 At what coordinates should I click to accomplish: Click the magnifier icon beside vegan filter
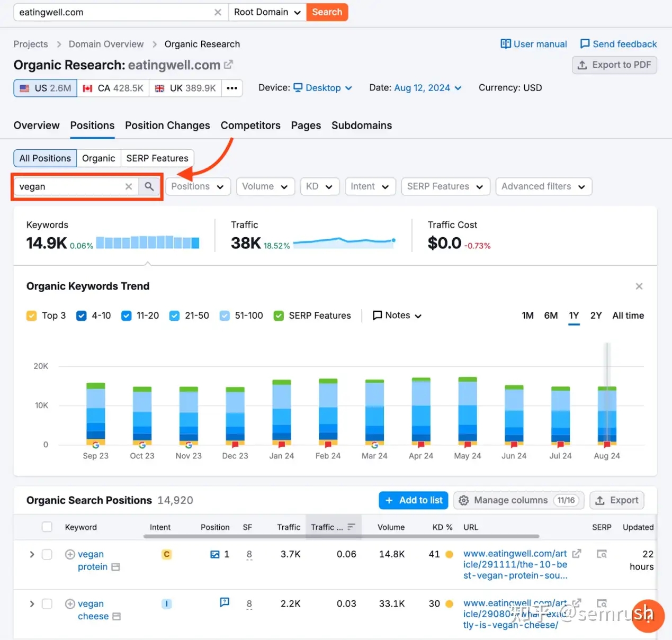pyautogui.click(x=149, y=186)
